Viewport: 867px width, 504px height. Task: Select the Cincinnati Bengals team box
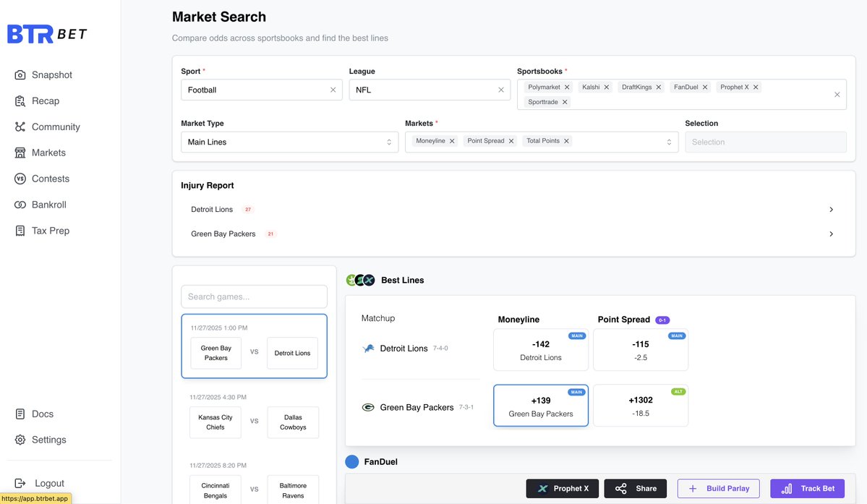(x=215, y=490)
